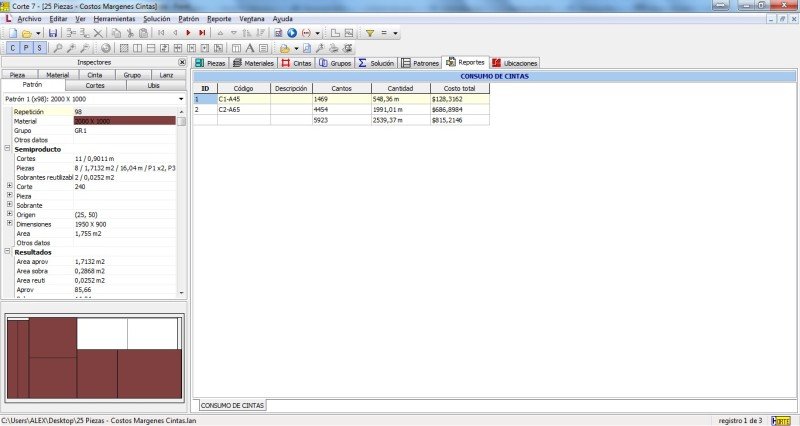Click the red Last record arrow icon
Screen dimensions: 800x426
[x=203, y=33]
